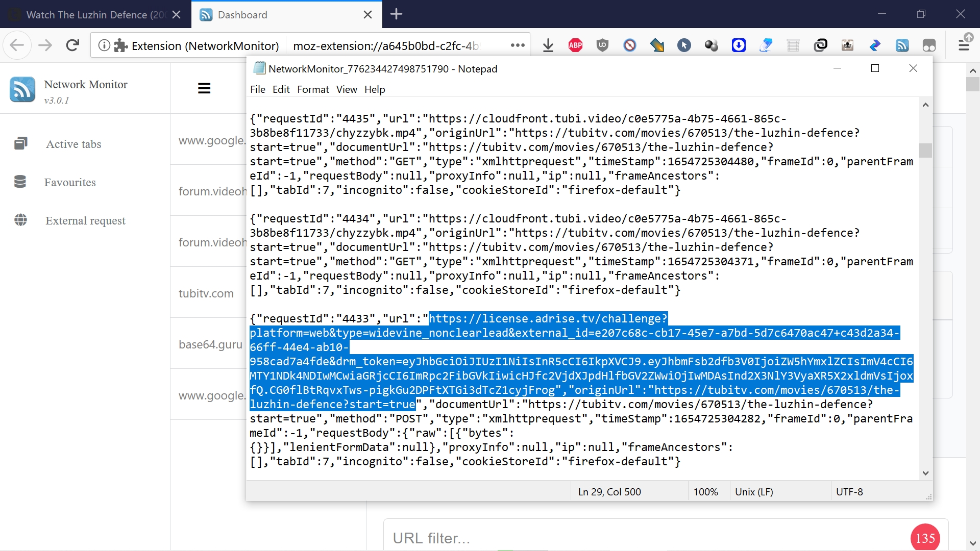This screenshot has width=980, height=551.
Task: Select the tubitv.com entry in list
Action: point(206,293)
